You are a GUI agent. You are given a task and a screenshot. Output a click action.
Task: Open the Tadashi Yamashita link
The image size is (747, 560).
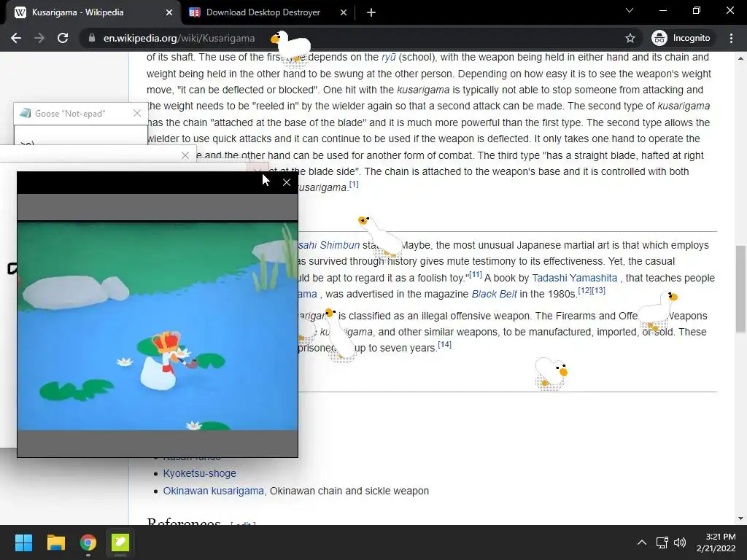[x=575, y=278]
